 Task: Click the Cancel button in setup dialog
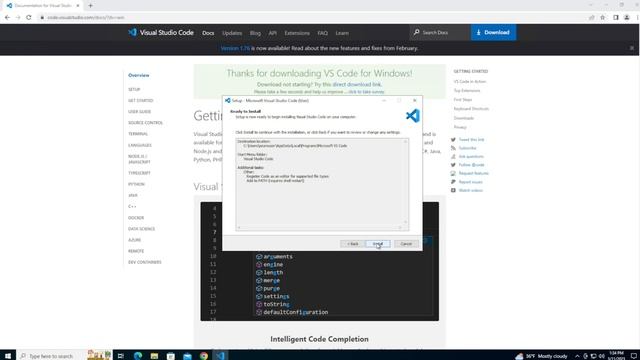pyautogui.click(x=406, y=244)
